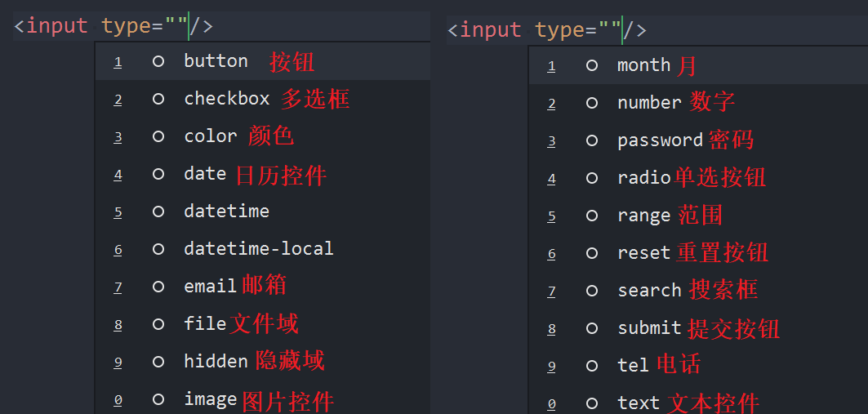Viewport: 868px width, 414px height.
Task: Click the circle icon beside email
Action: [x=158, y=287]
